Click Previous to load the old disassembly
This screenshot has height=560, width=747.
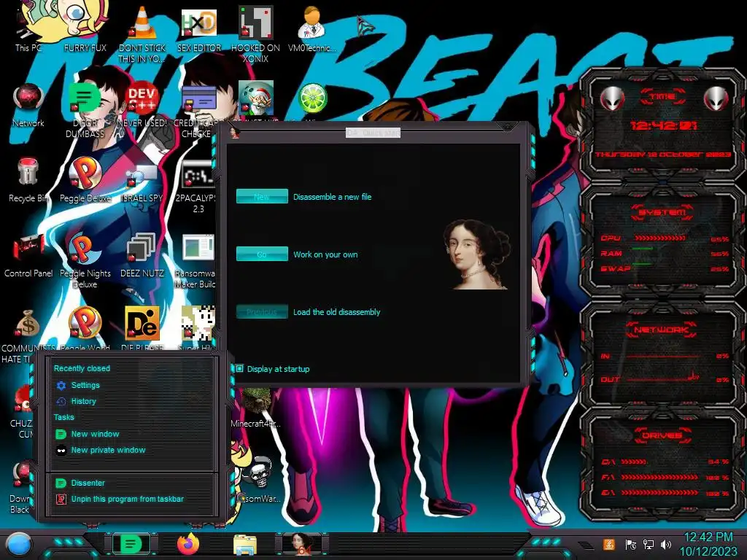tap(262, 312)
